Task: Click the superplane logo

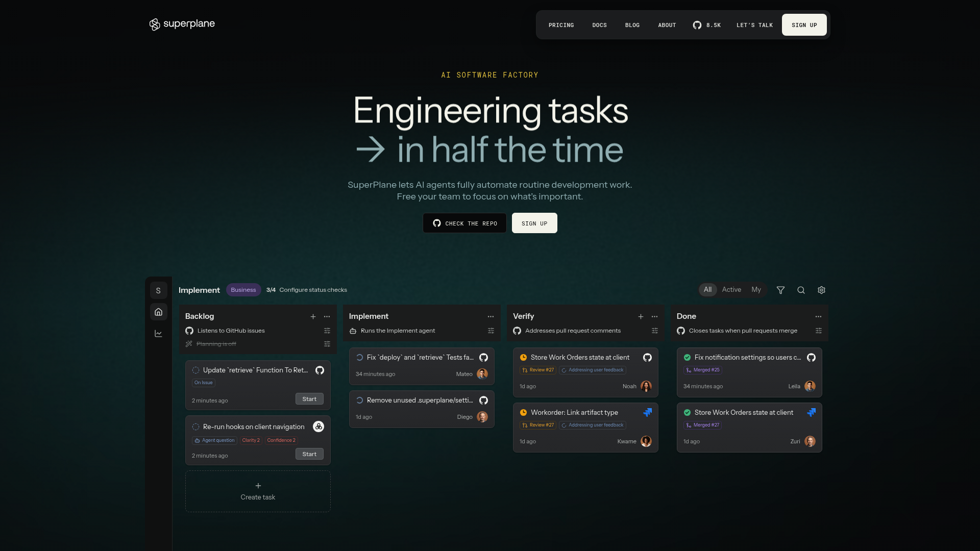Action: 182,24
